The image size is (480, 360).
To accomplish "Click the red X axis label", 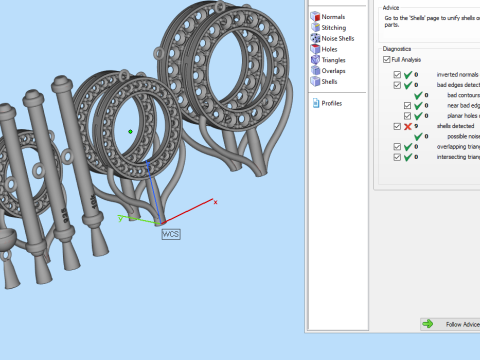I will coord(216,202).
